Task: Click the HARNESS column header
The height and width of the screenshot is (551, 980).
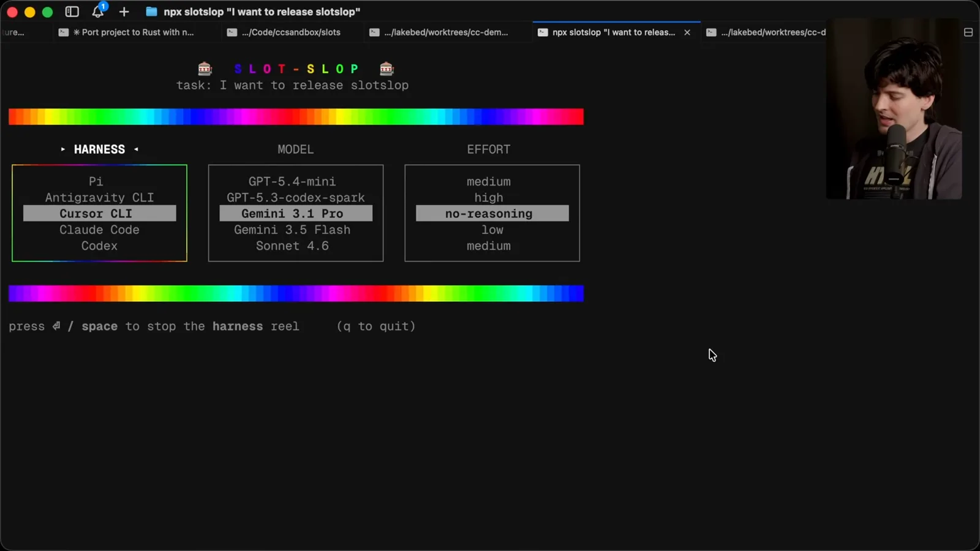Action: click(x=99, y=149)
